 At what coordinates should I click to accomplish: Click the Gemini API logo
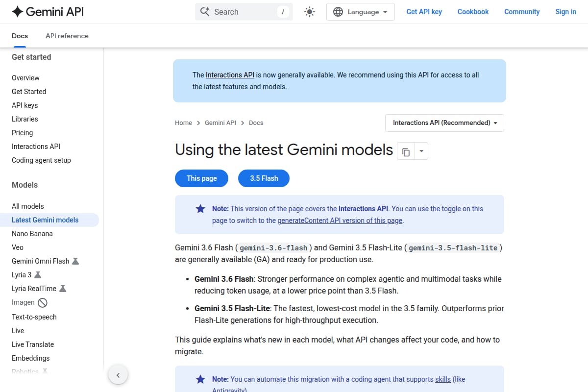pos(48,12)
